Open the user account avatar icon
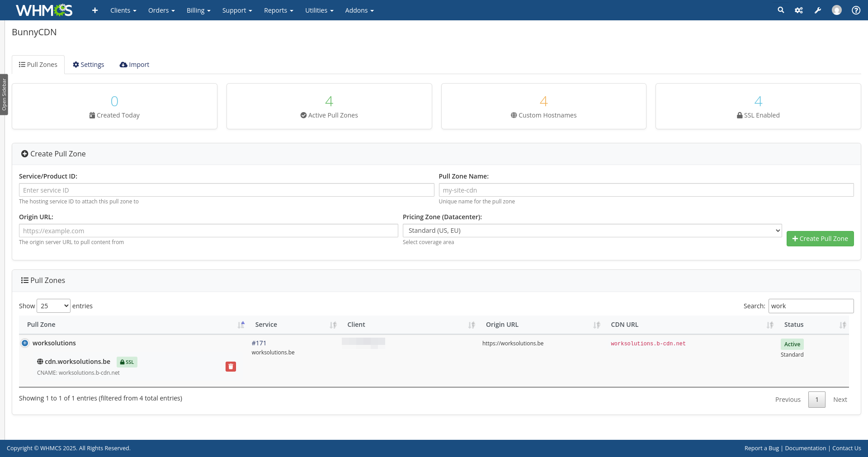 coord(837,10)
